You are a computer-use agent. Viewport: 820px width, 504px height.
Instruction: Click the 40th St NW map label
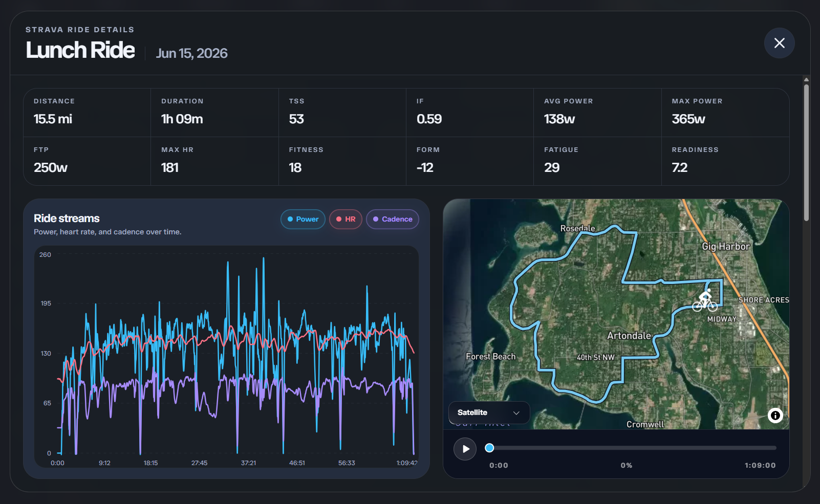(596, 357)
